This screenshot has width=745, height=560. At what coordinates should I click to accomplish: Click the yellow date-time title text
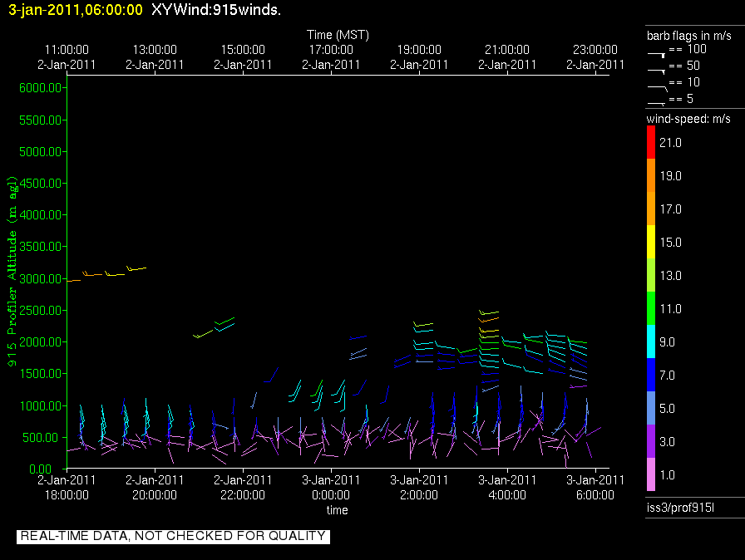[75, 10]
